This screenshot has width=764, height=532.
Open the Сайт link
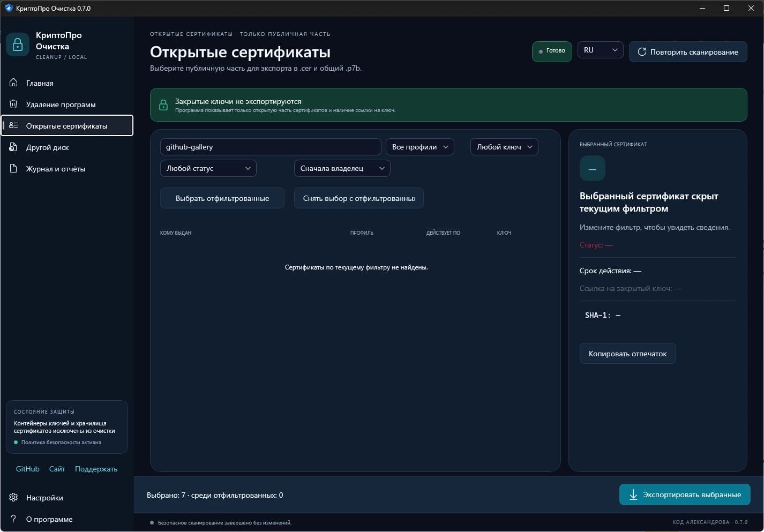pyautogui.click(x=57, y=469)
